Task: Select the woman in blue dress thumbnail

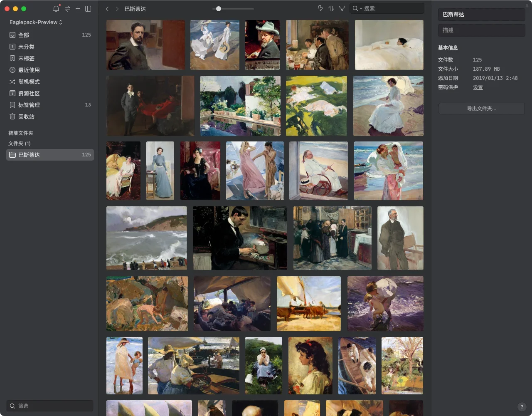Action: click(160, 171)
